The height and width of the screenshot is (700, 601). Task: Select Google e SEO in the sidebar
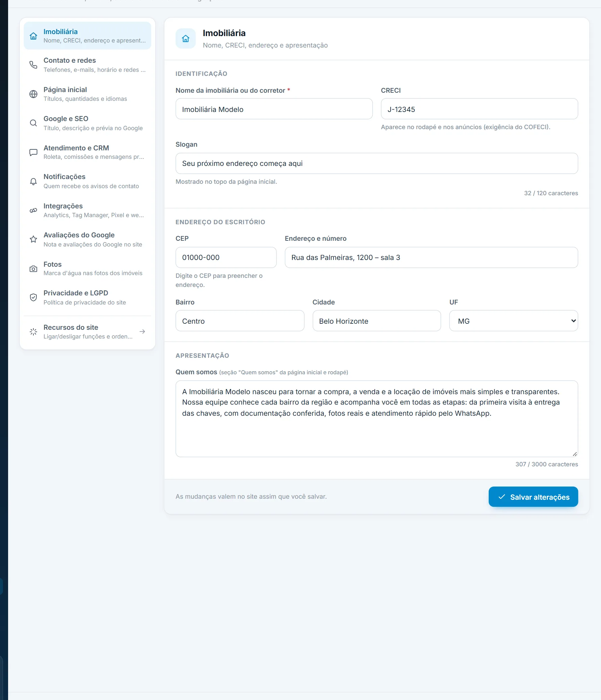pyautogui.click(x=87, y=123)
